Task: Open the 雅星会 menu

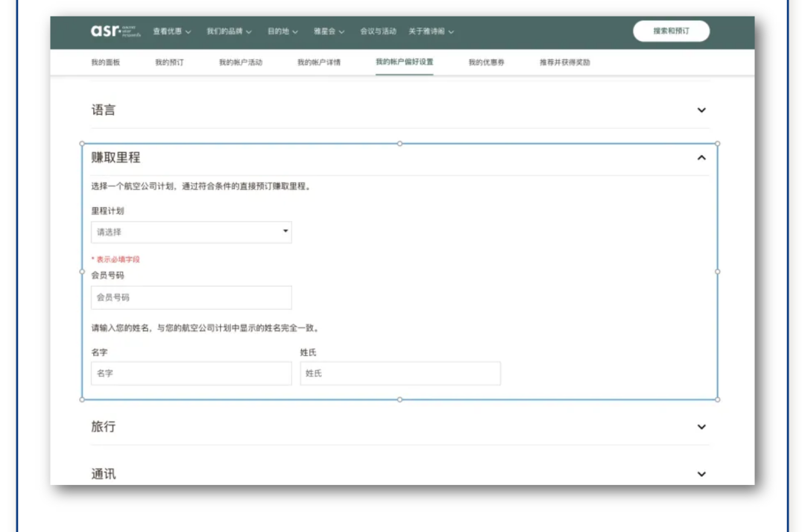Action: [x=329, y=31]
